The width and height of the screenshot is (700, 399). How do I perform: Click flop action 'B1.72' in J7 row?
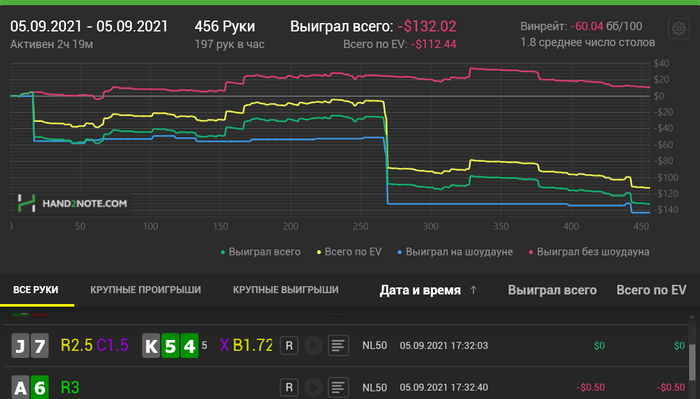pyautogui.click(x=253, y=345)
